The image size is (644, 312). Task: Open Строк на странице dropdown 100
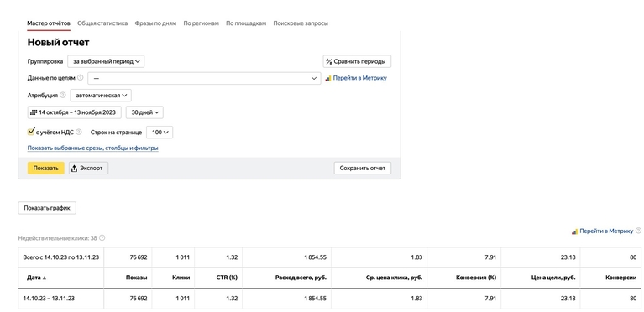tap(160, 133)
